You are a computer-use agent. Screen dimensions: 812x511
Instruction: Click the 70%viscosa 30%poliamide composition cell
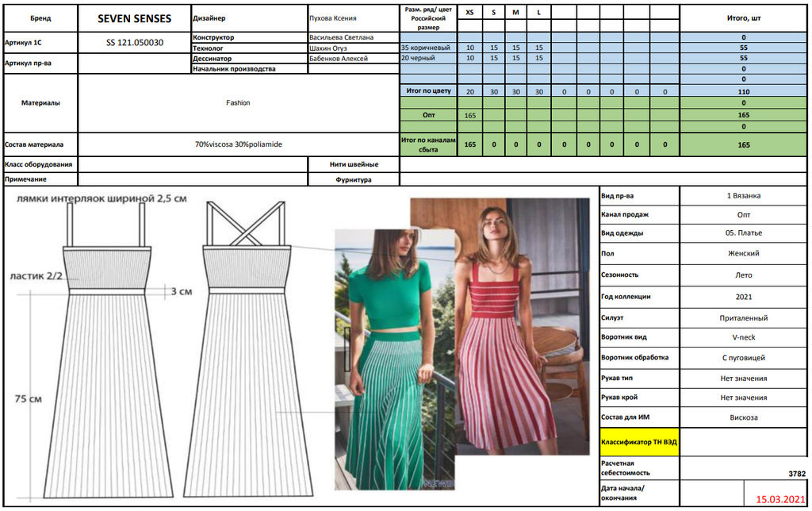click(238, 144)
